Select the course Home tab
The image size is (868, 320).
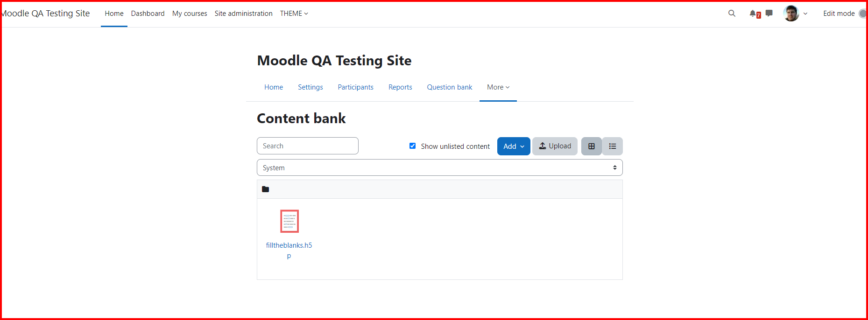274,87
